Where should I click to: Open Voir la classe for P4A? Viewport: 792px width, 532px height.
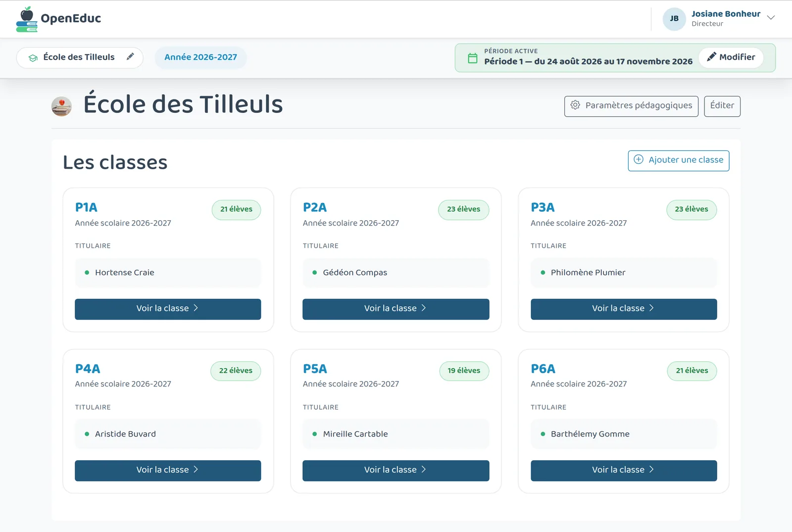tap(168, 470)
